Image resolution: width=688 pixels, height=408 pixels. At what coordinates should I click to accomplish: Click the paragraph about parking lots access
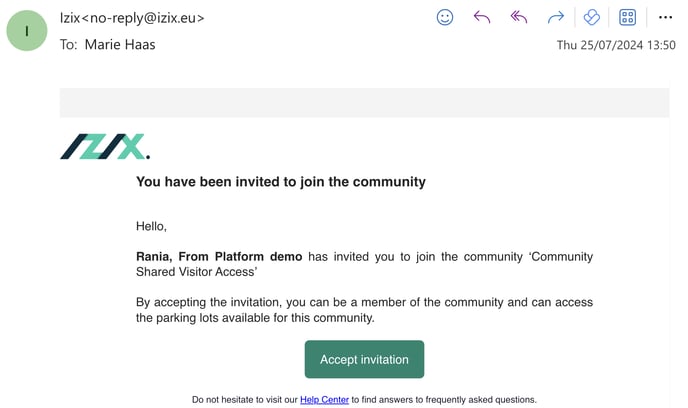point(364,310)
